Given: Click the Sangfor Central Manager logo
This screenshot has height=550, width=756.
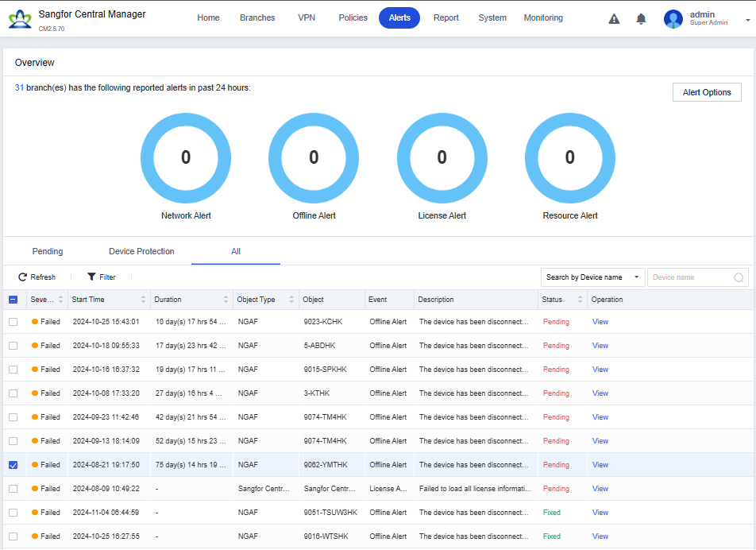Looking at the screenshot, I should [x=20, y=19].
